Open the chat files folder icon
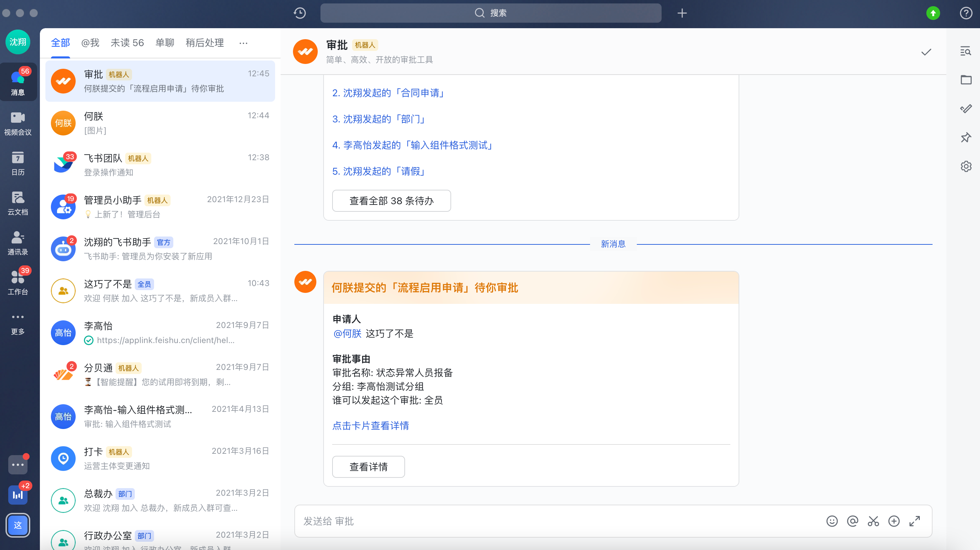Screen dimensions: 980x550 coord(966,80)
